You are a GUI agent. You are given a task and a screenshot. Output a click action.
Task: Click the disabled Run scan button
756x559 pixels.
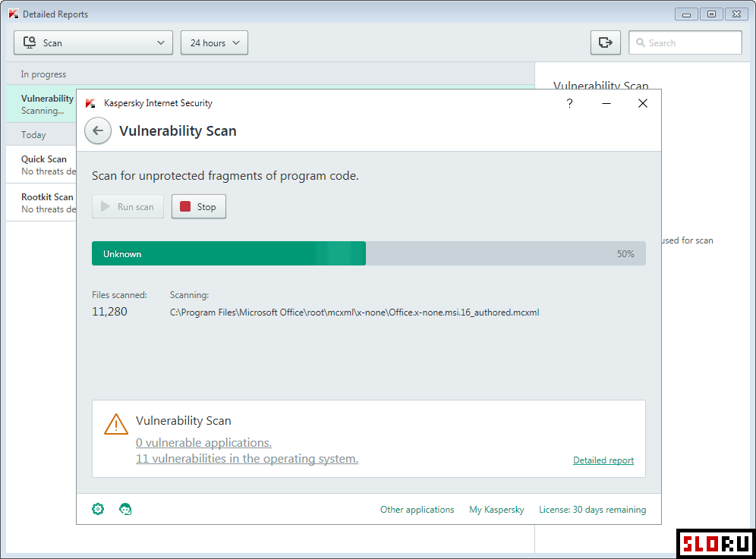pos(128,206)
